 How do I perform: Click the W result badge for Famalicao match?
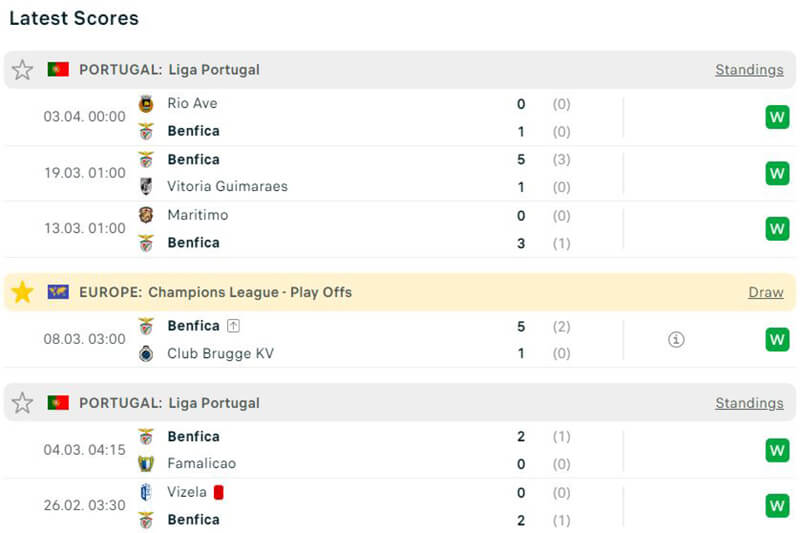(x=777, y=450)
